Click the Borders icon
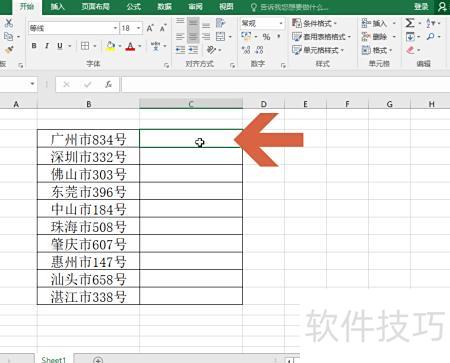Screen dimensions: 450x363 coord(85,46)
